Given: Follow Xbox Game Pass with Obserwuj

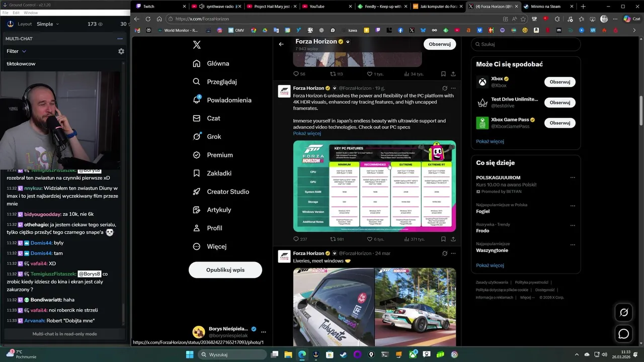Looking at the screenshot, I should pos(559,123).
